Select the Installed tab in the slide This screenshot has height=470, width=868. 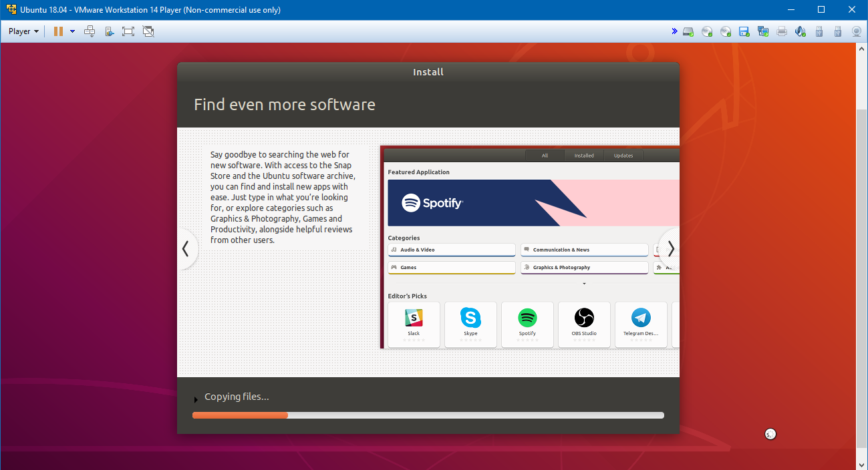[x=584, y=156]
